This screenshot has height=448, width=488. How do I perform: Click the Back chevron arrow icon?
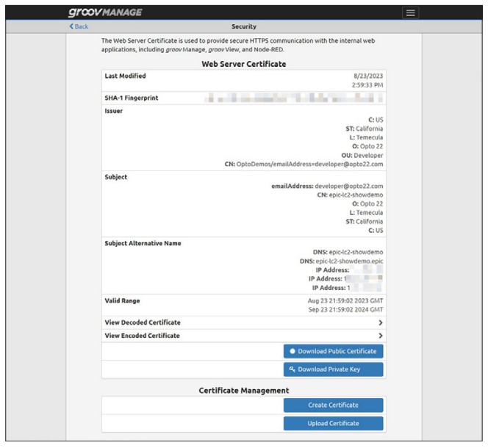pyautogui.click(x=71, y=26)
